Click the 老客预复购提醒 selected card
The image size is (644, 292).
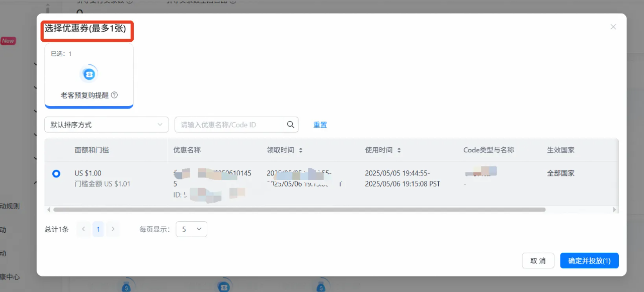click(x=89, y=75)
